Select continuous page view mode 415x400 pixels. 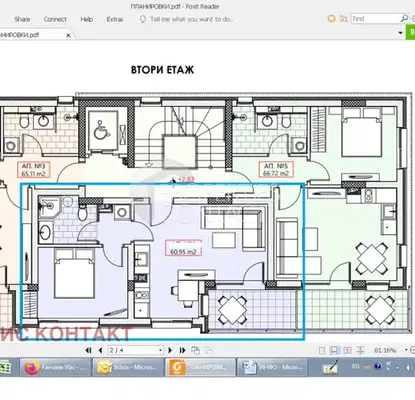334,351
